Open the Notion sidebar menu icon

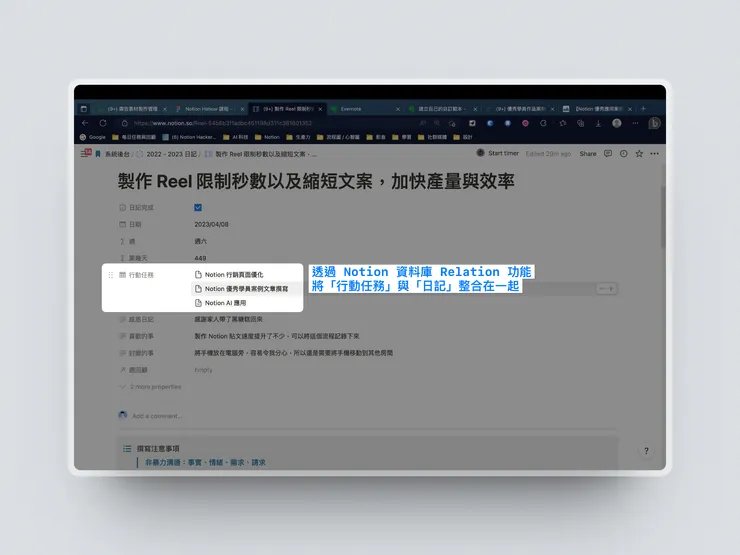[x=86, y=153]
